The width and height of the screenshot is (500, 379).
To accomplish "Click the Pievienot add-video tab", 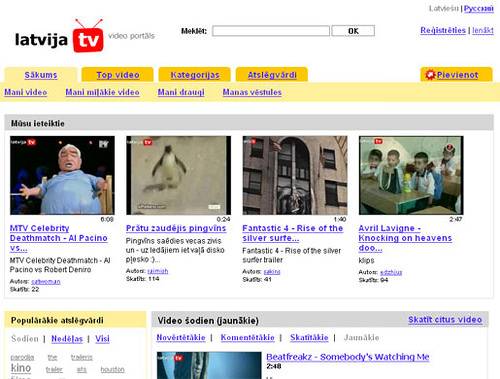I will click(x=456, y=75).
